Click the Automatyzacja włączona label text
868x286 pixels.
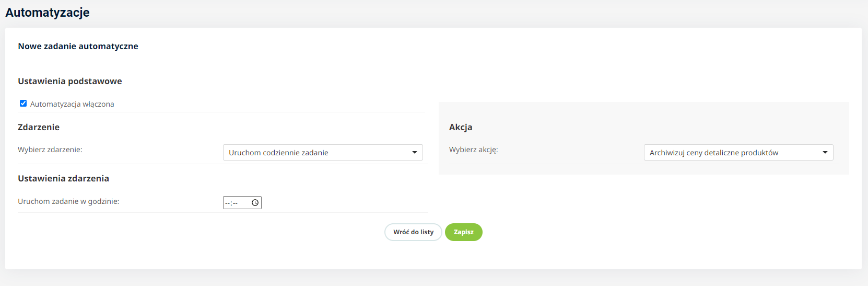point(72,104)
